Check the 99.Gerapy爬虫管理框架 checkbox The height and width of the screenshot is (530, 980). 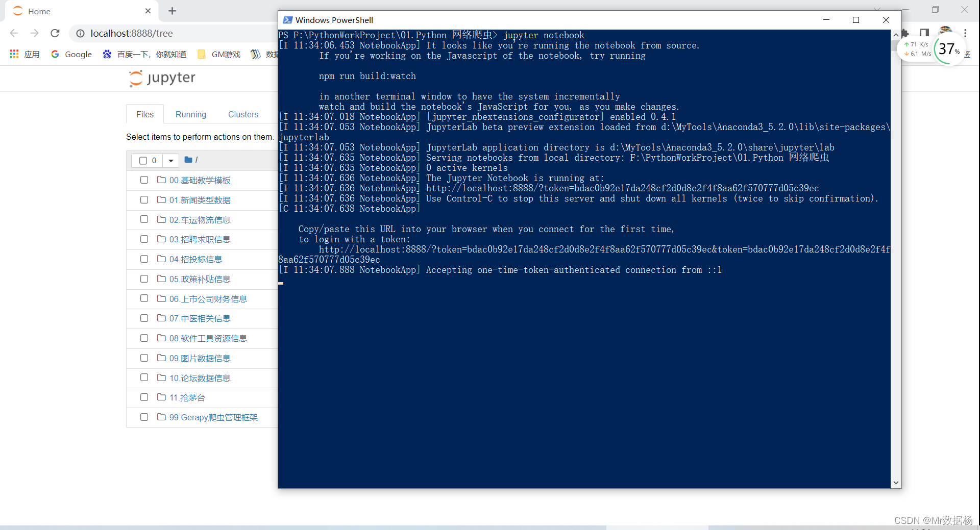(144, 417)
